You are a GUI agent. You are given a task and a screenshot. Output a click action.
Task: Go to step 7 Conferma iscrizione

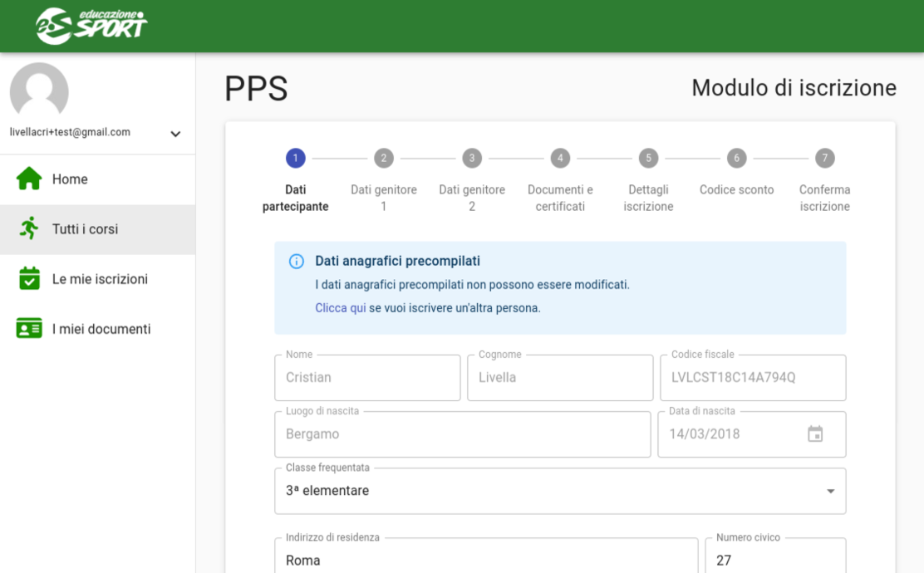click(x=824, y=159)
